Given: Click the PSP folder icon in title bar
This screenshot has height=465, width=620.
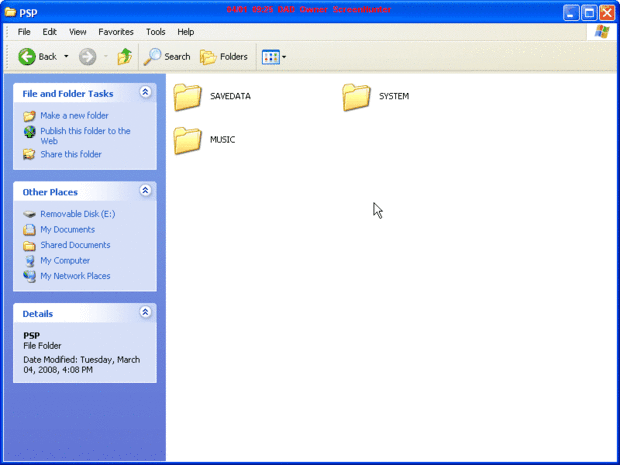Looking at the screenshot, I should click(10, 12).
